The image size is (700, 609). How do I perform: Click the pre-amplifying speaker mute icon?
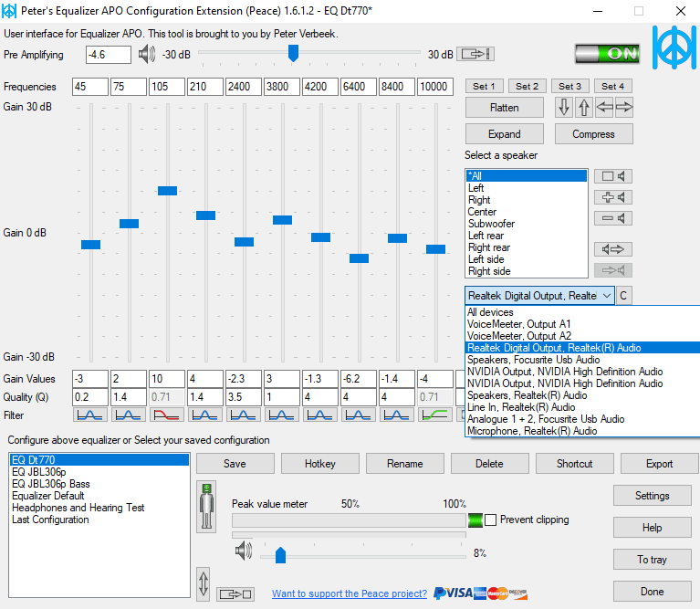coord(146,55)
